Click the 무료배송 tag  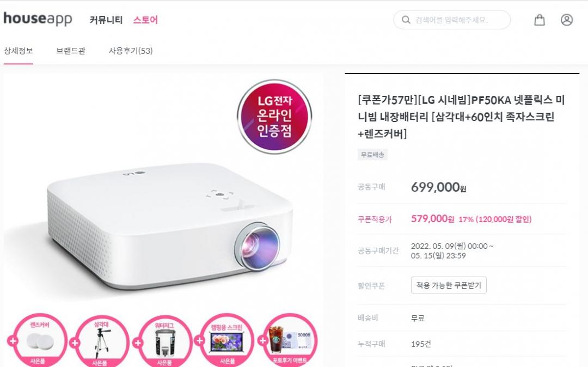click(372, 155)
